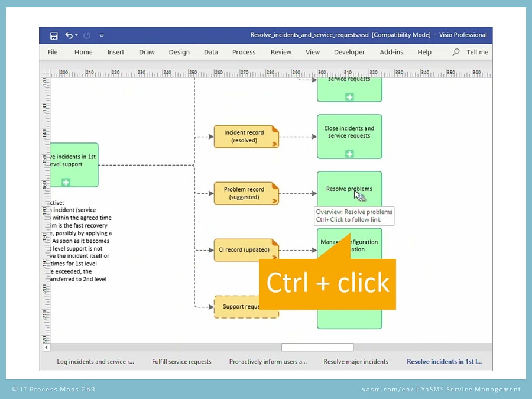Select the CI record (updated) shape
This screenshot has height=399, width=532.
[246, 250]
